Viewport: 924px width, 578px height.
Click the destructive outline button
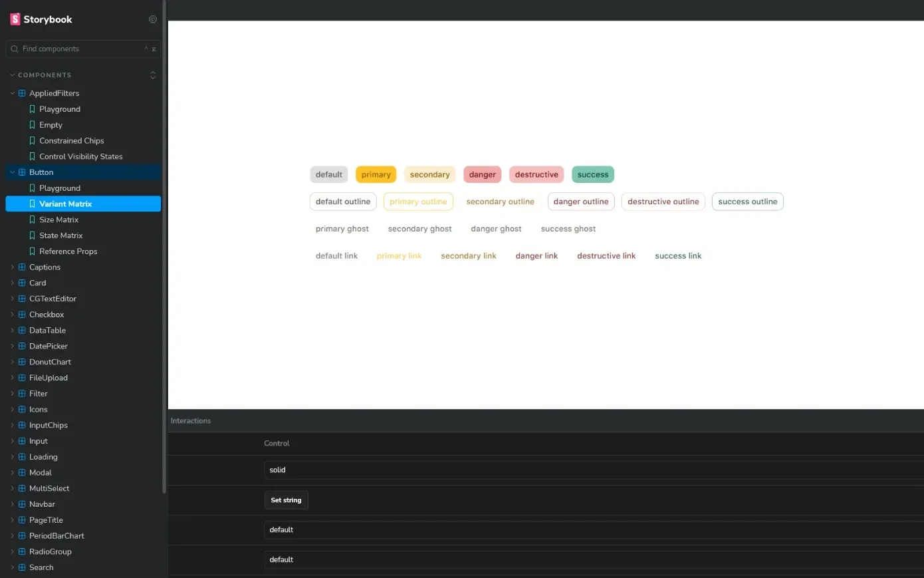click(663, 202)
